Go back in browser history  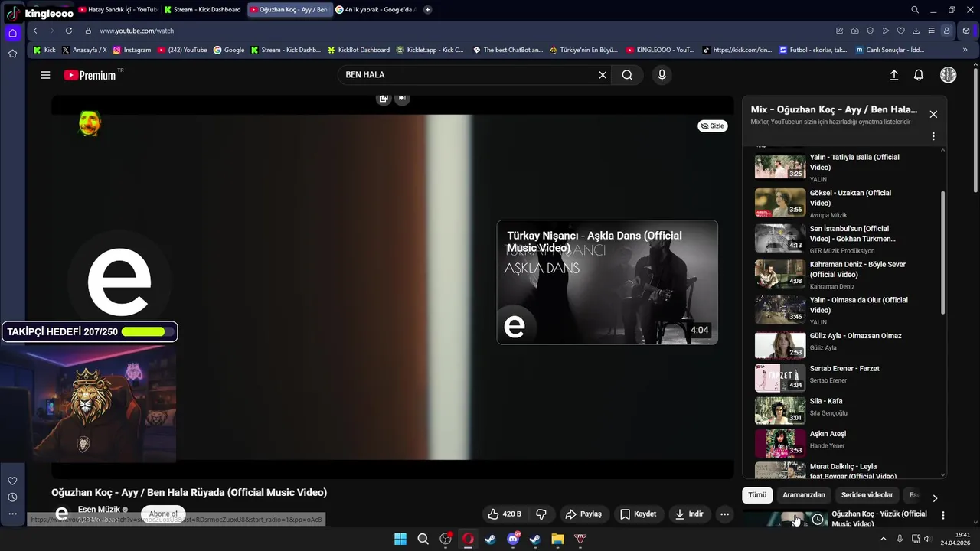35,31
